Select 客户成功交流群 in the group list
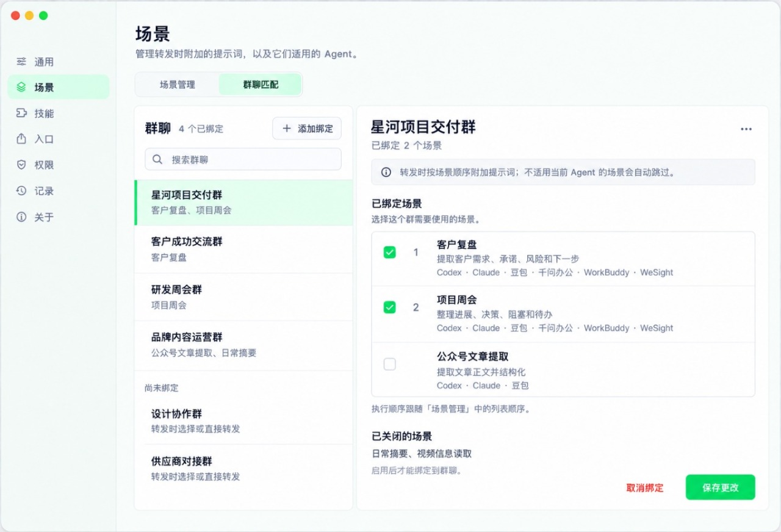The height and width of the screenshot is (532, 781). coord(243,250)
